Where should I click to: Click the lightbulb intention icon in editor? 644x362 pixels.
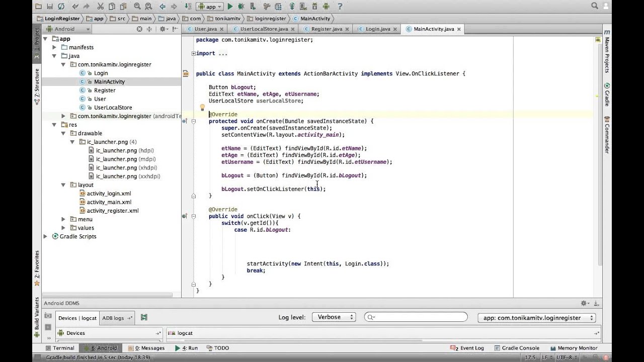[x=202, y=108]
